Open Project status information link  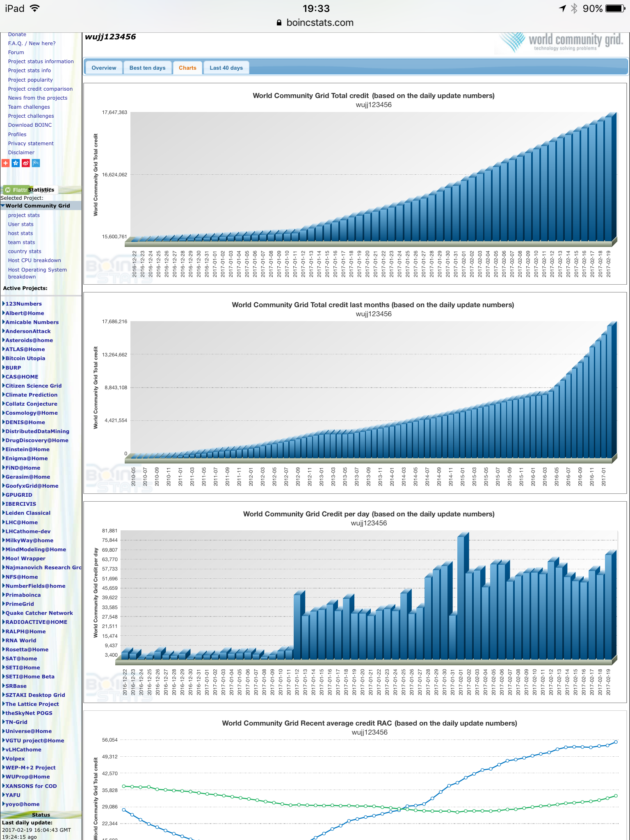tap(41, 61)
